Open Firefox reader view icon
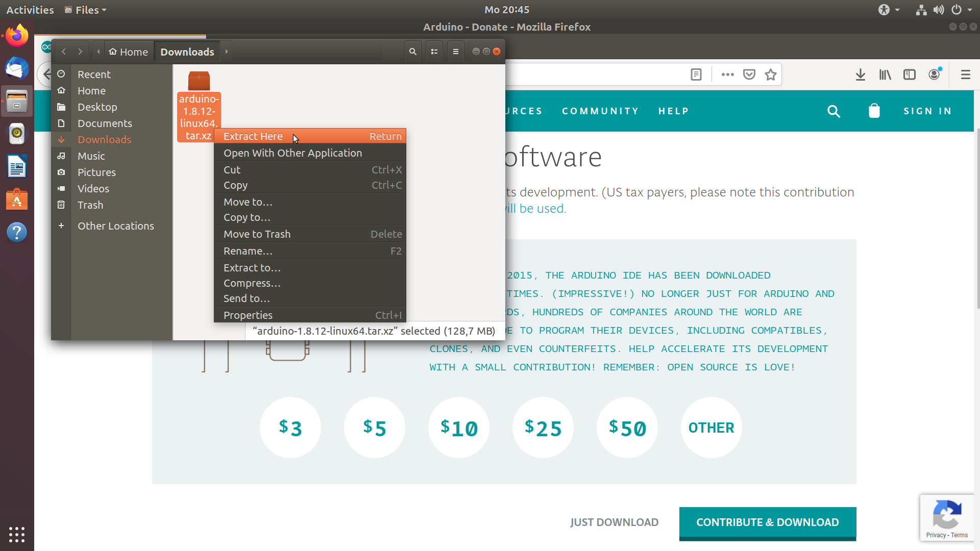The width and height of the screenshot is (980, 551). point(696,74)
